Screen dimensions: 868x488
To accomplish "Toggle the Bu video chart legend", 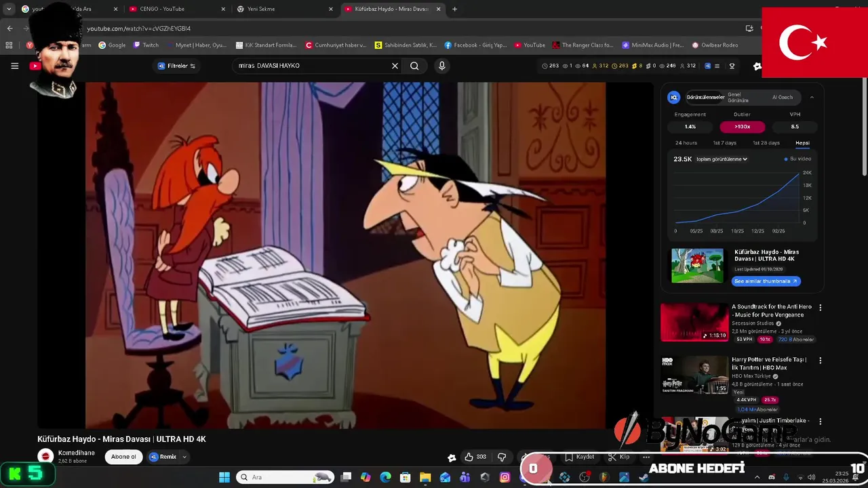I will click(x=797, y=159).
